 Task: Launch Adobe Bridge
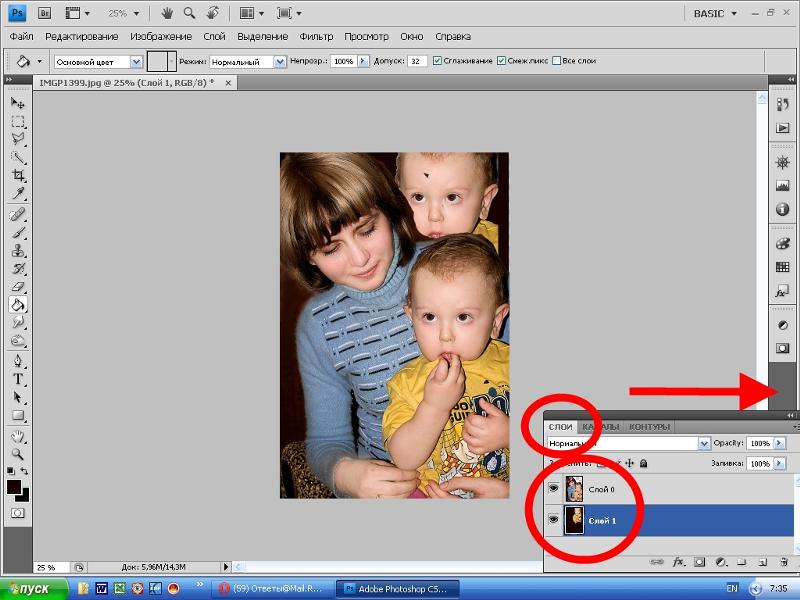pos(44,13)
